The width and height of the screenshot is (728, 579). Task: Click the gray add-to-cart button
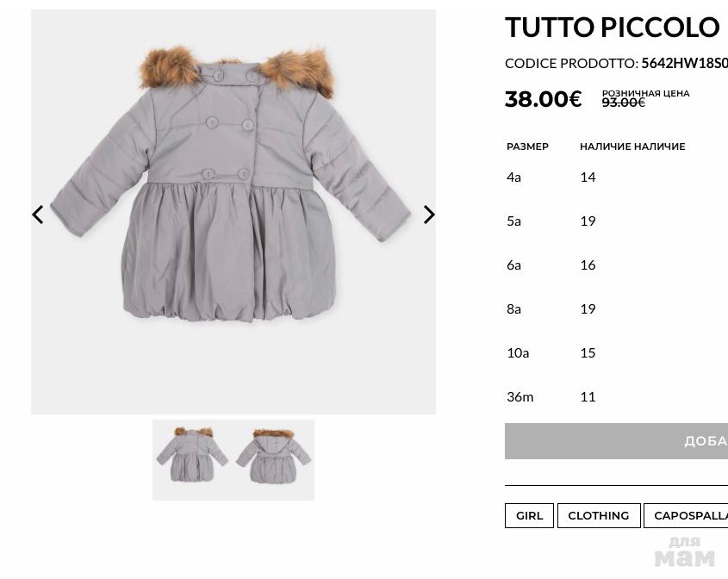tap(616, 441)
